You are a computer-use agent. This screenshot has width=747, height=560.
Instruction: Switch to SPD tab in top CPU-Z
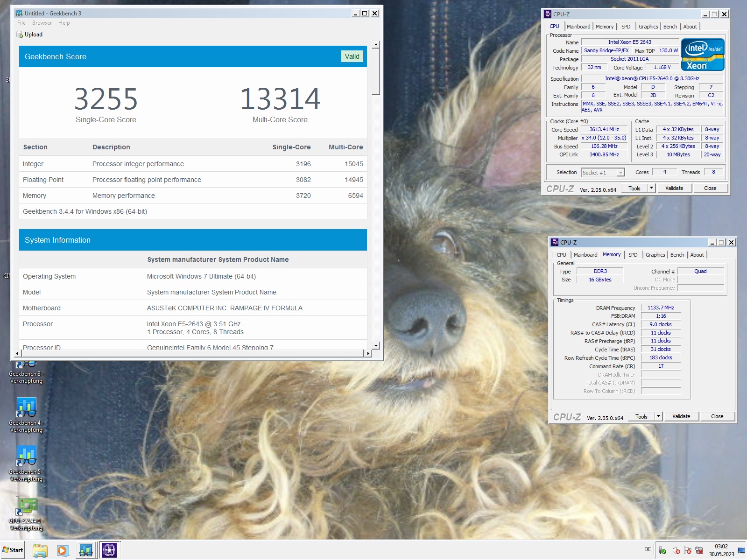(626, 27)
